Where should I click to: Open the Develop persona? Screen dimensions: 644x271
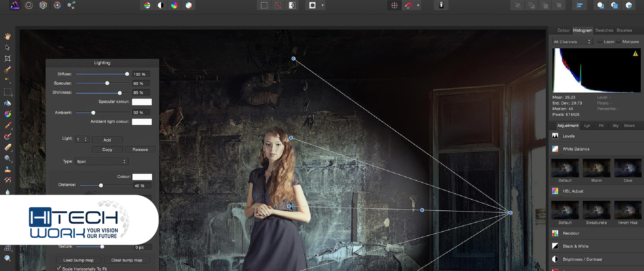pos(43,5)
